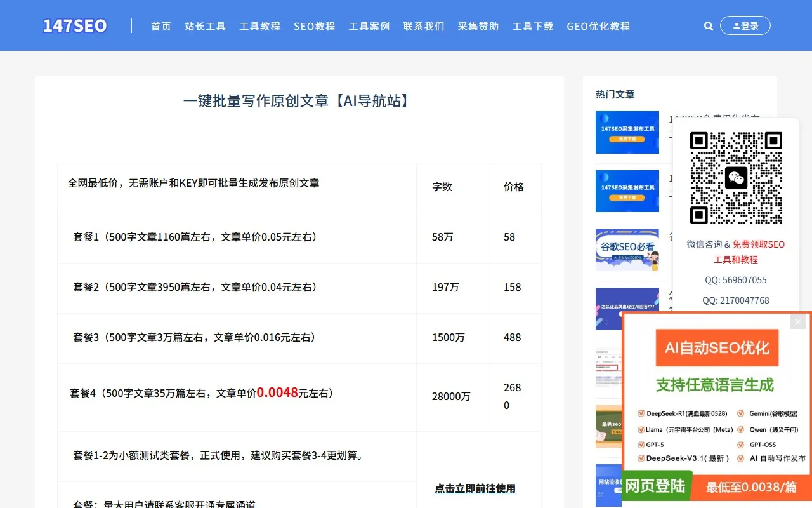Dismiss the AI自动SEO优化 popup with X
Screen dimensions: 812x508
(x=797, y=321)
